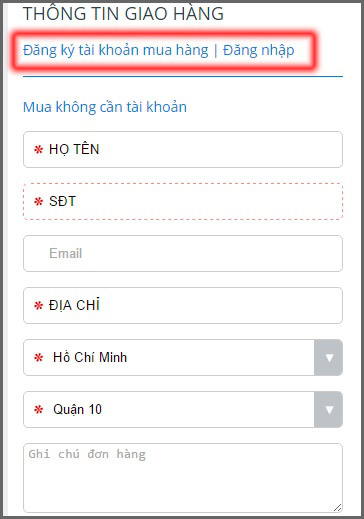Select Mua không cần tài khoản option
This screenshot has width=364, height=519.
click(x=105, y=107)
